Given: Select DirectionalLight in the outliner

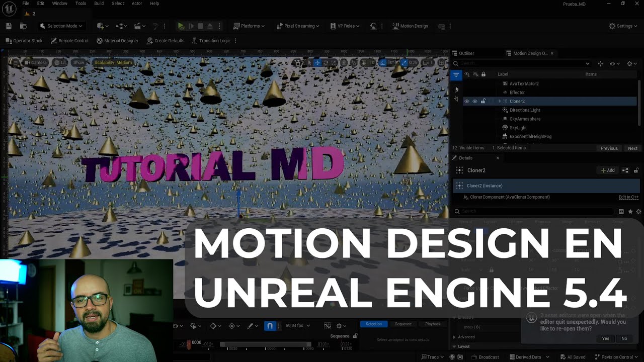Looking at the screenshot, I should pos(525,110).
